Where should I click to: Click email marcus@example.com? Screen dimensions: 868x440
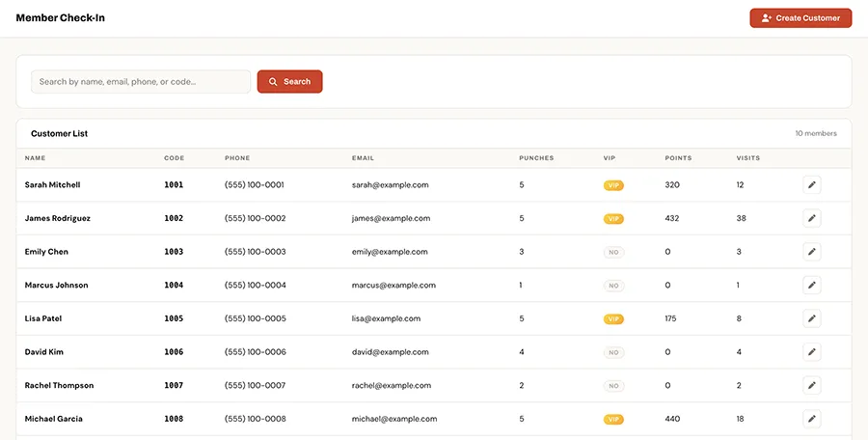(393, 286)
